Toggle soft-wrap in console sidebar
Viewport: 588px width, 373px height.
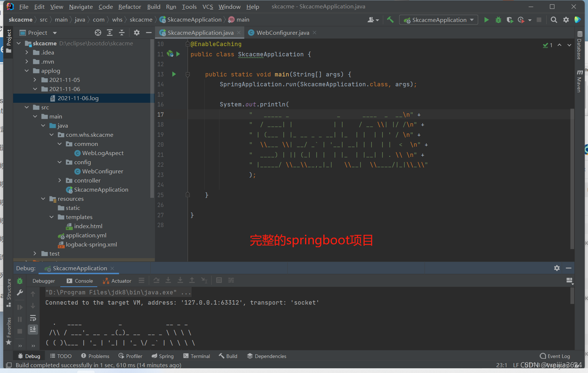(x=33, y=318)
